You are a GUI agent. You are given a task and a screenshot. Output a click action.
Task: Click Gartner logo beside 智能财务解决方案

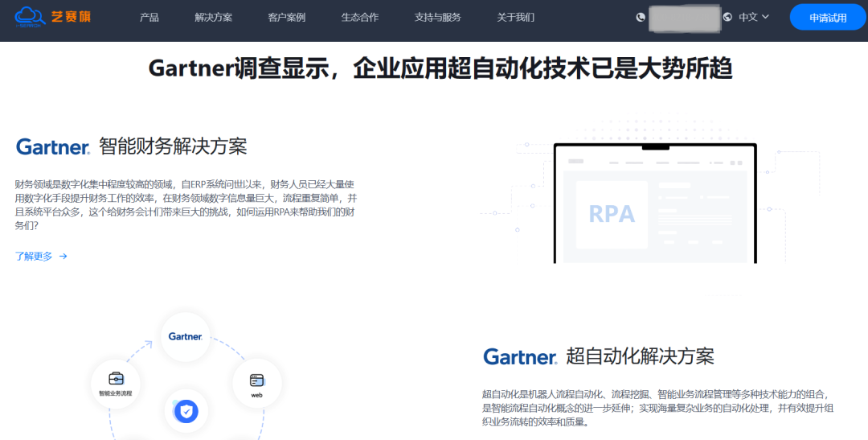click(x=53, y=146)
